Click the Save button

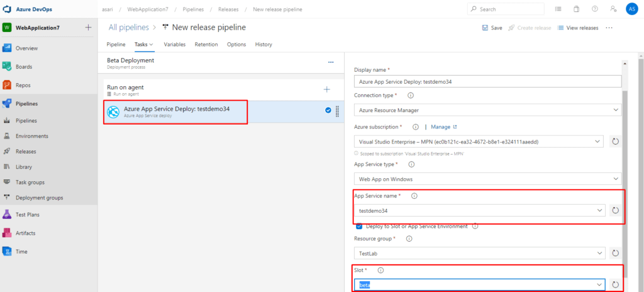[x=492, y=28]
